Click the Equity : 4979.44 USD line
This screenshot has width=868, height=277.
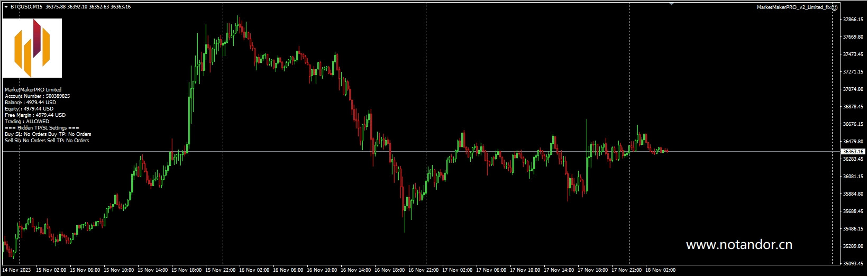click(29, 109)
